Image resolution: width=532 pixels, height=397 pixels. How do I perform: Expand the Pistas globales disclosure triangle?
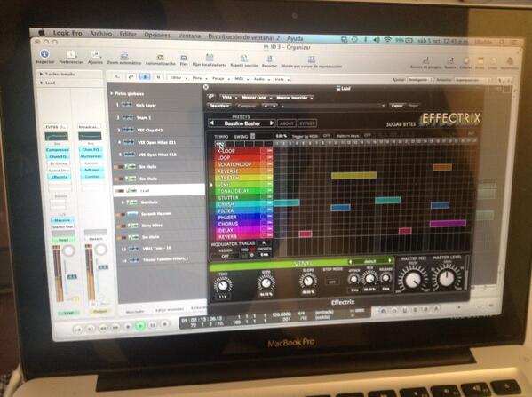(112, 93)
